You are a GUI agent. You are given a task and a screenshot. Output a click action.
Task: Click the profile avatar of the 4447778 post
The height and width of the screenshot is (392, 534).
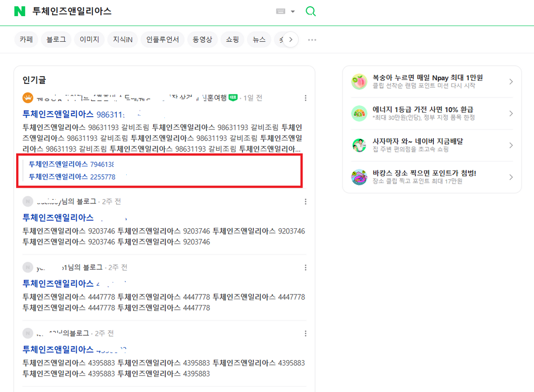(28, 267)
